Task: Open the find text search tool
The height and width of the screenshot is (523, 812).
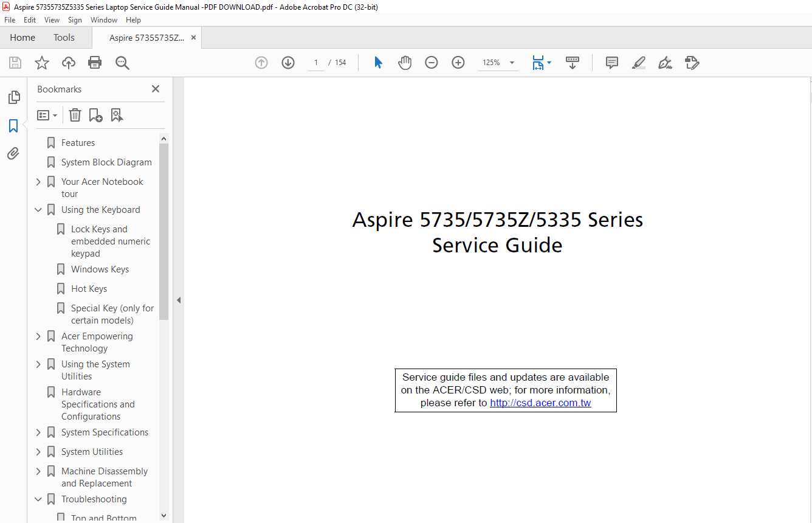Action: click(x=122, y=63)
